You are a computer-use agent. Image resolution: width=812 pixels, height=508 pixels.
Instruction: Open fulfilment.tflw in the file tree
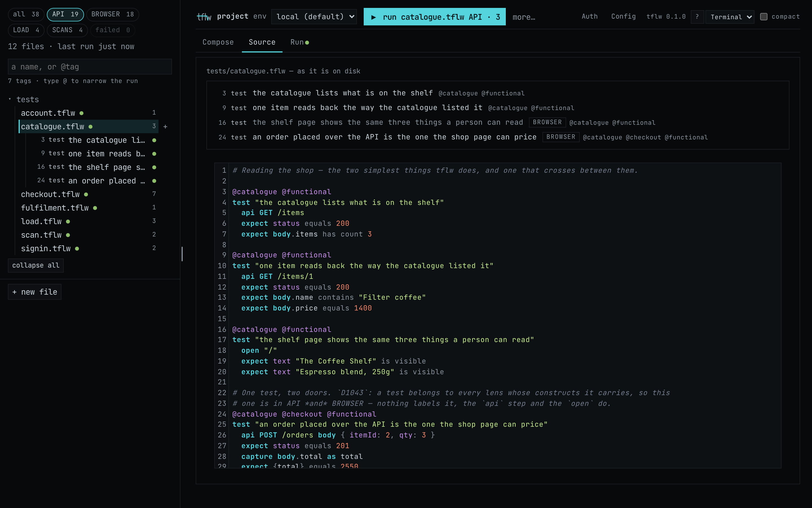(x=89, y=208)
